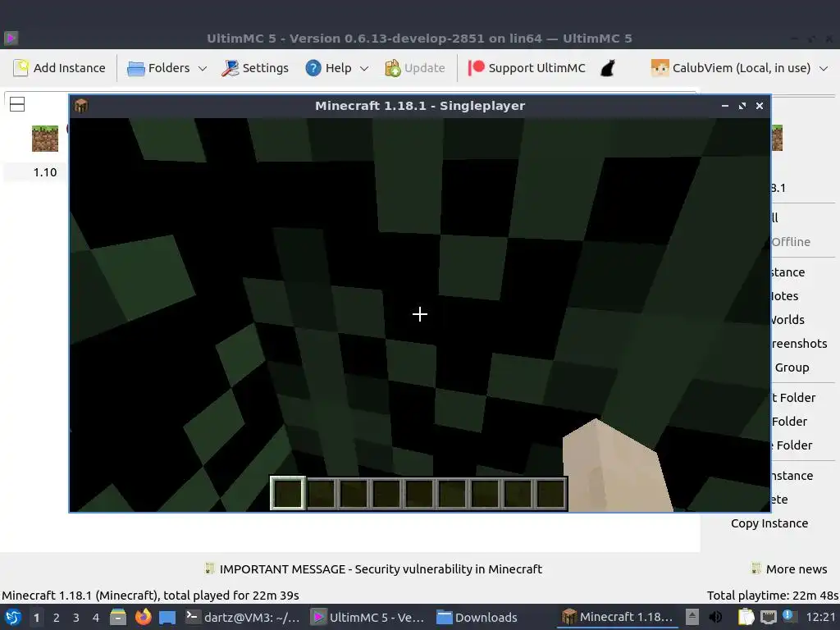
Task: Click the volume speaker tray icon
Action: [715, 617]
